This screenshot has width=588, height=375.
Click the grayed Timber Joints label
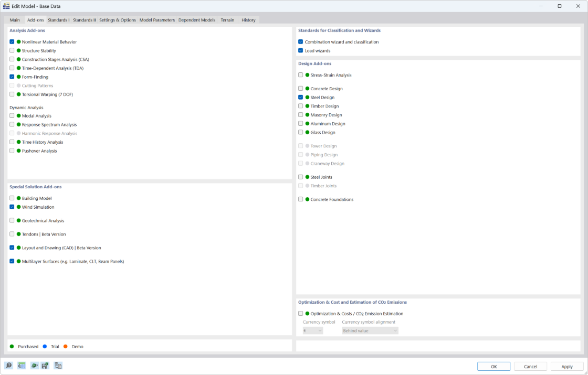(323, 186)
